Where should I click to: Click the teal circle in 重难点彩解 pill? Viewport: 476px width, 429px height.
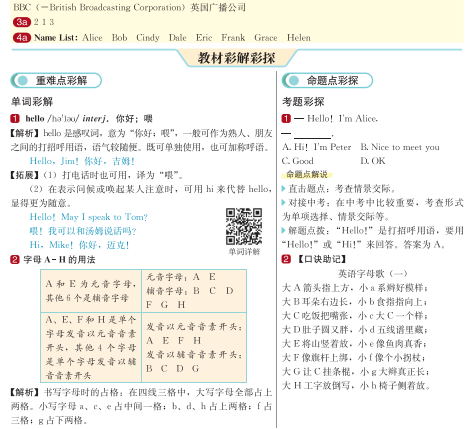point(23,80)
